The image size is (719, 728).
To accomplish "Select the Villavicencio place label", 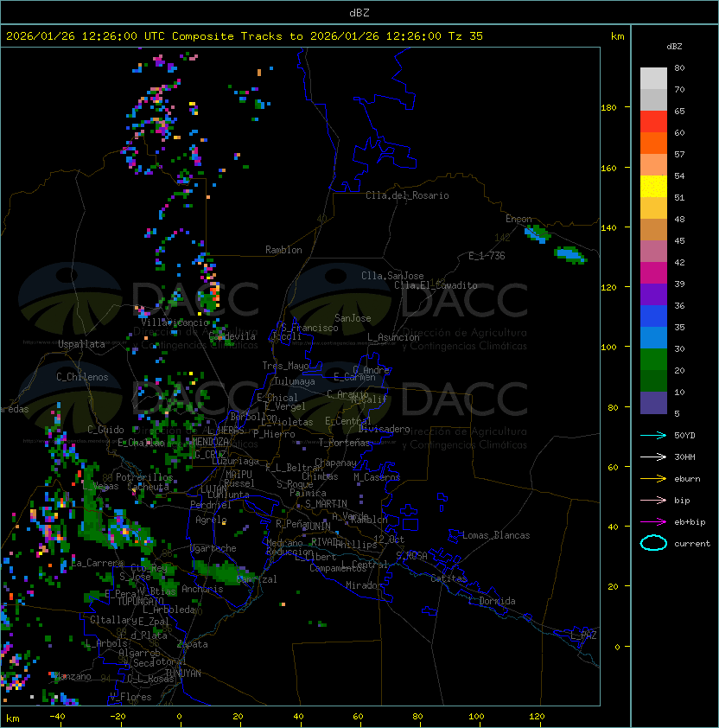I will [x=175, y=322].
